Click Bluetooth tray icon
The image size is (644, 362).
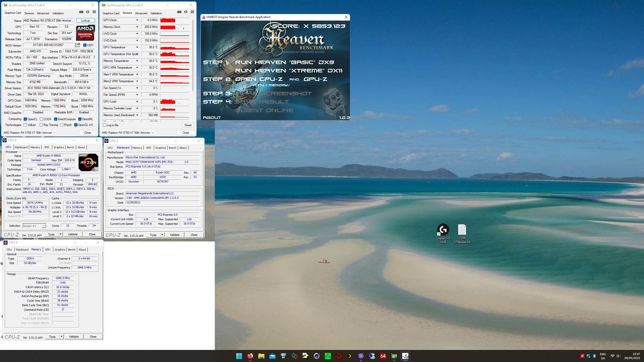[594, 356]
